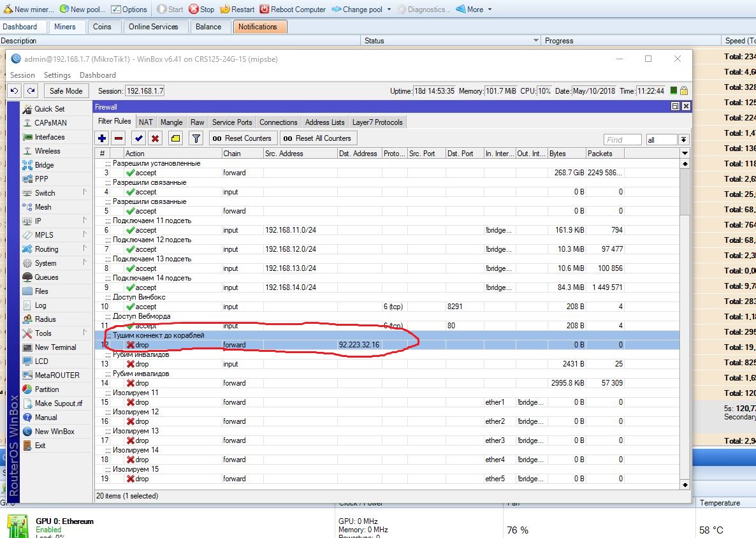Open Wireless from sidebar
Image resolution: width=756 pixels, height=538 pixels.
coord(47,151)
